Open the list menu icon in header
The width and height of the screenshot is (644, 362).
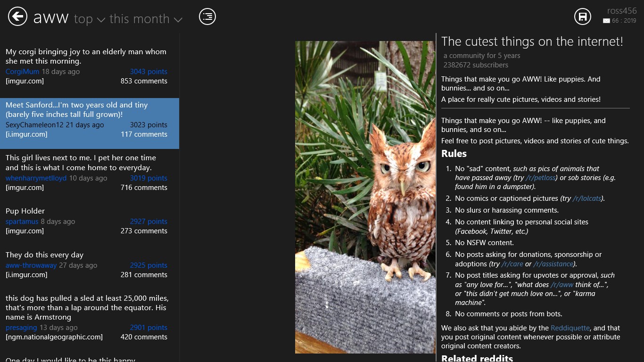tap(207, 16)
